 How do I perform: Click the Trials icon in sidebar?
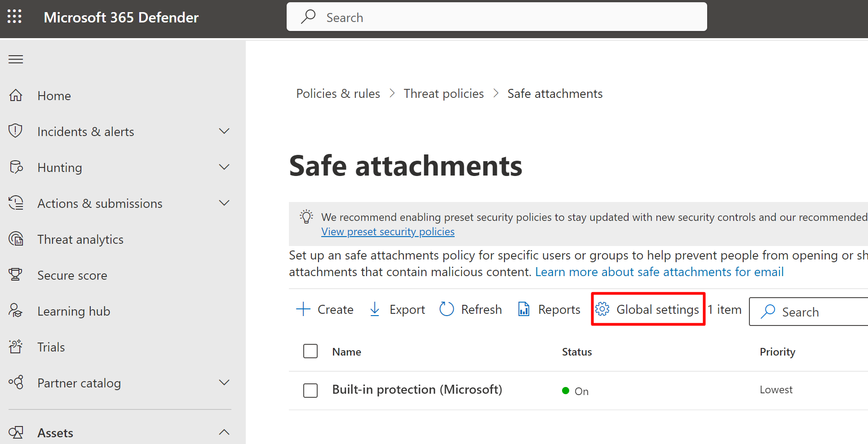tap(16, 347)
